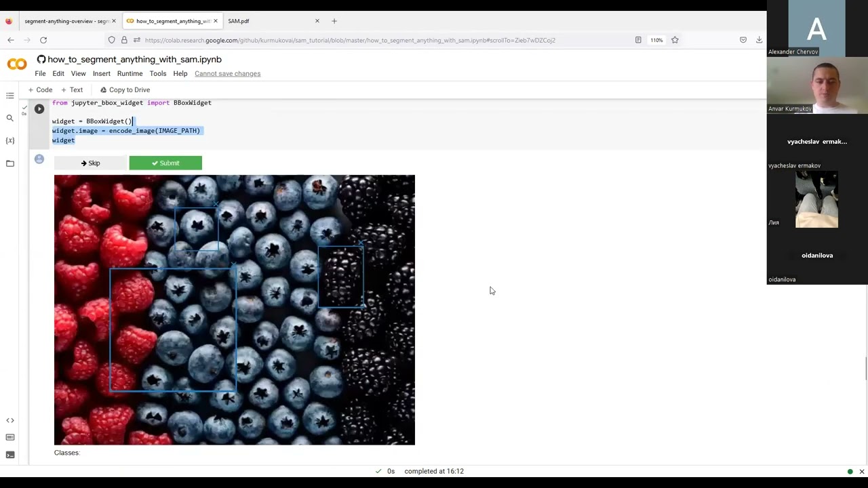Open the table of contents sidebar

click(10, 96)
